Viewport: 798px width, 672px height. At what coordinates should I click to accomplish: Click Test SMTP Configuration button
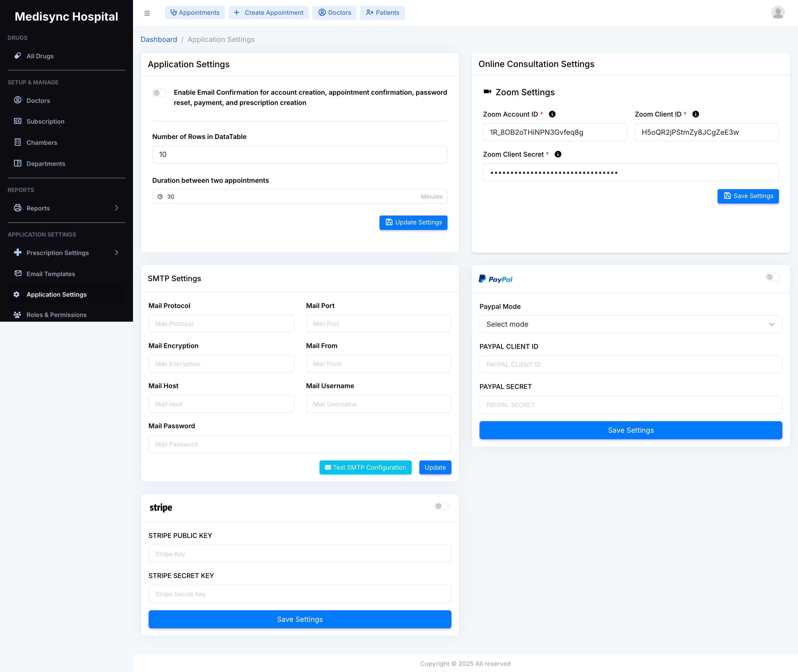tap(365, 467)
